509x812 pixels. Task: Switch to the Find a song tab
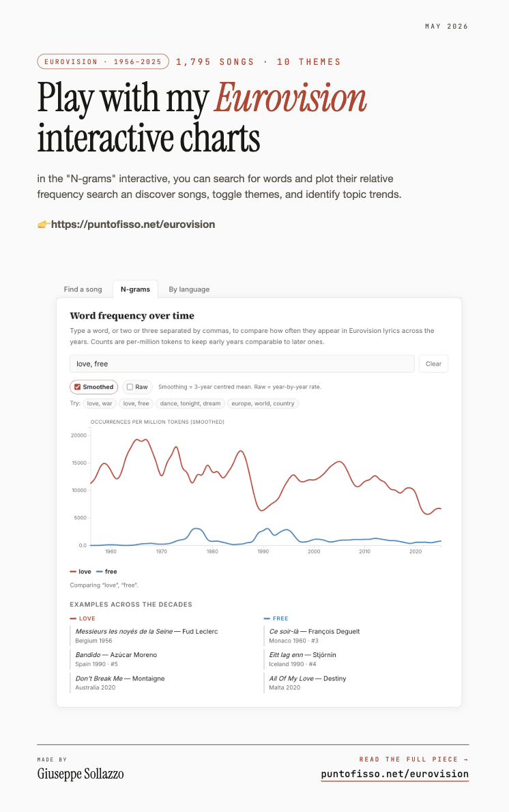[x=83, y=289]
